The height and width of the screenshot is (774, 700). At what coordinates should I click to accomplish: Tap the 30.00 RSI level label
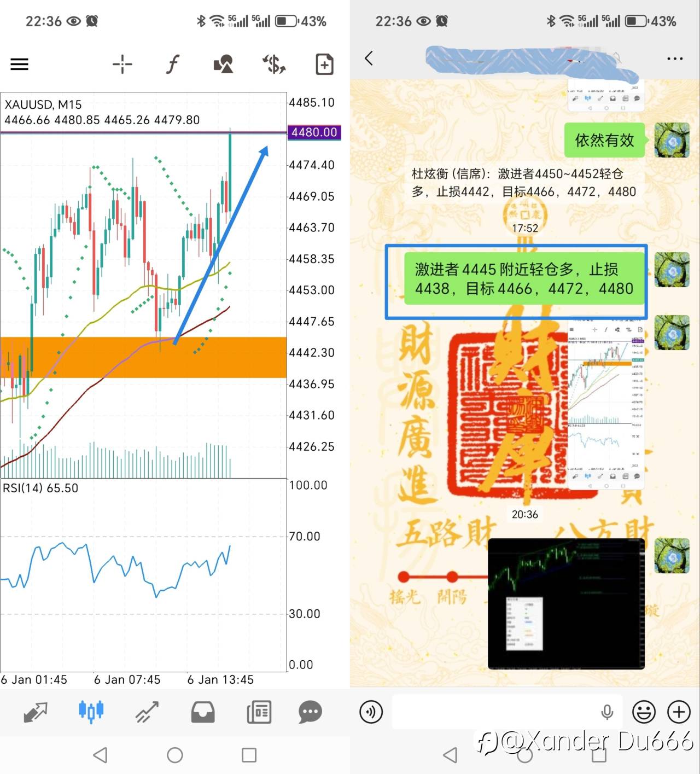point(305,614)
